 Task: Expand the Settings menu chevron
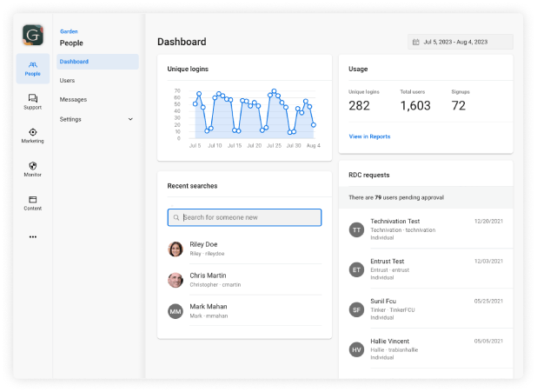(130, 119)
